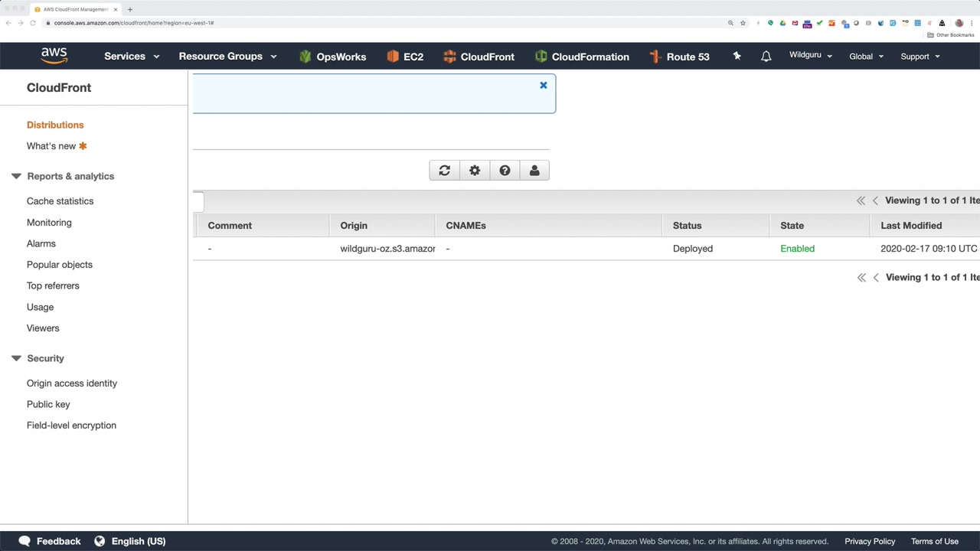Click the browser reload button
This screenshot has height=551, width=980.
pos(33,23)
